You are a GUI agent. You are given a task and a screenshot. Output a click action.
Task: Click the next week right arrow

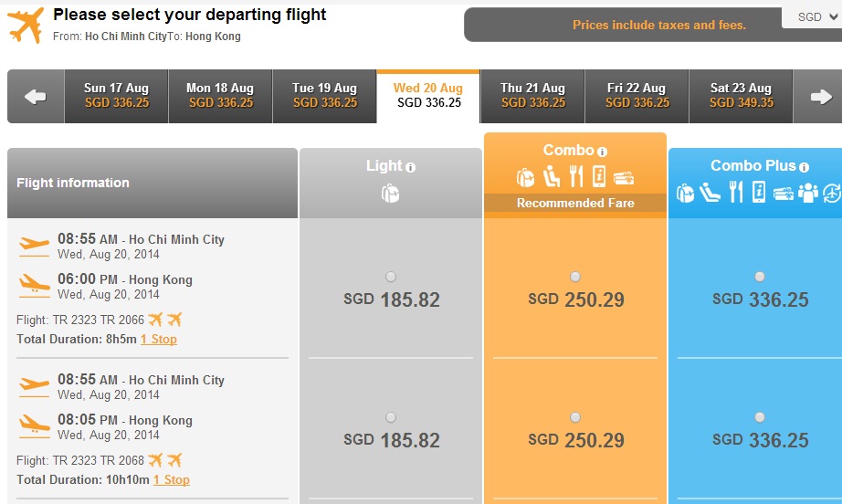820,97
